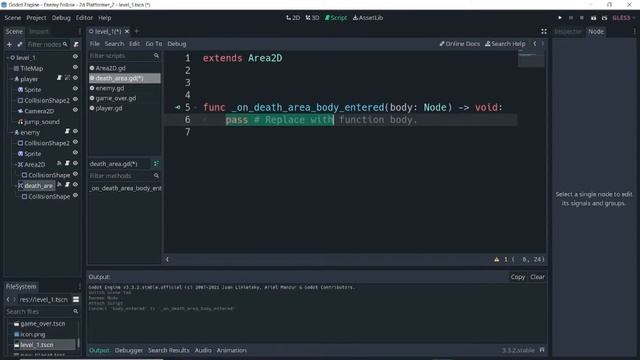Open the Scene dock options menu dots
The height and width of the screenshot is (360, 640).
click(x=80, y=31)
